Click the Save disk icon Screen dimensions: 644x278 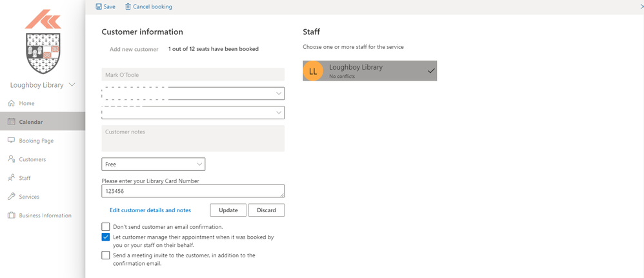point(99,6)
